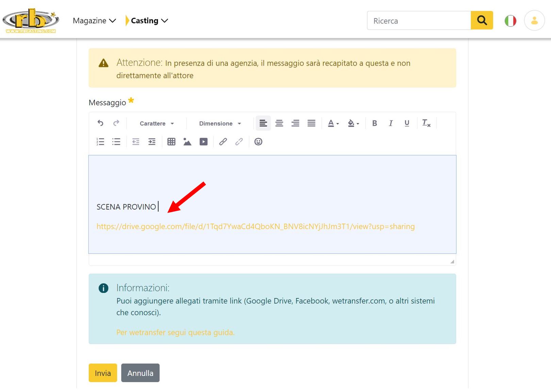Click the Messaggio field label

click(107, 103)
